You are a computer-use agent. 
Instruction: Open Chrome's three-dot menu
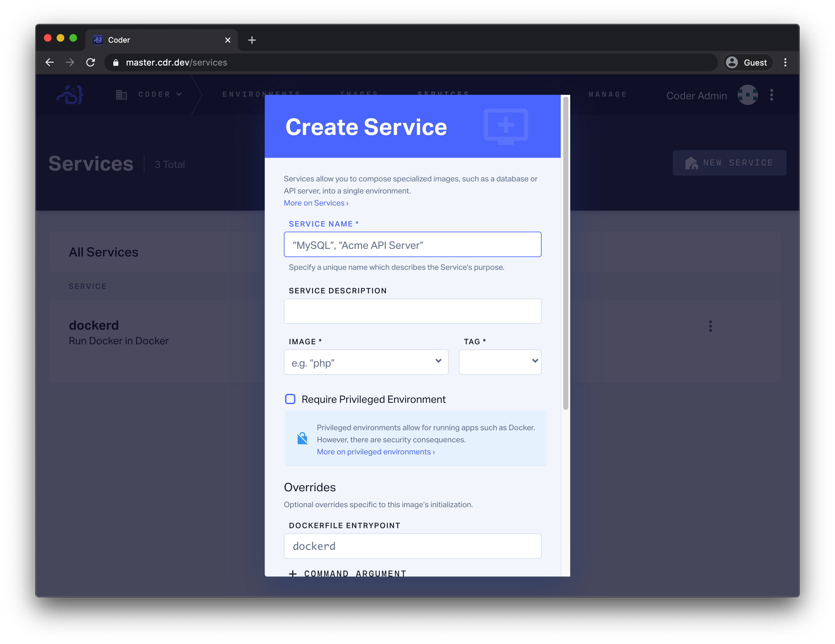[785, 62]
